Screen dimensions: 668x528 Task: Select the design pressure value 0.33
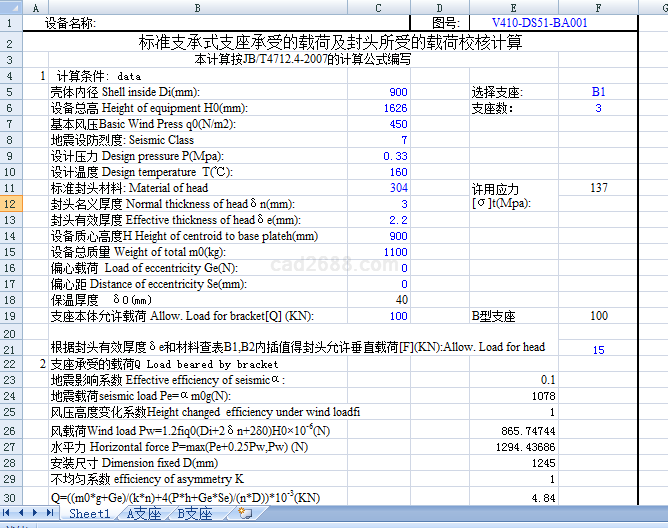(x=395, y=156)
